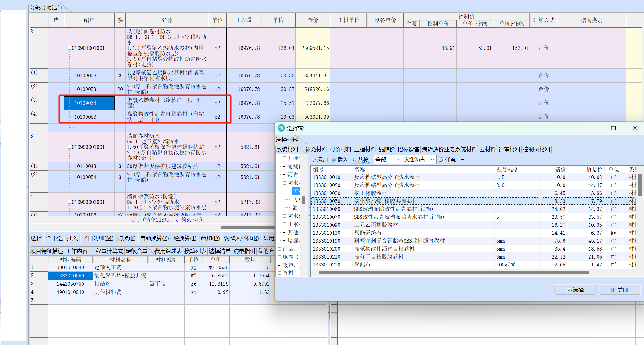Select material row 1333010090 三元乙丙橡胶卷材
This screenshot has width=644, height=345.
point(474,225)
